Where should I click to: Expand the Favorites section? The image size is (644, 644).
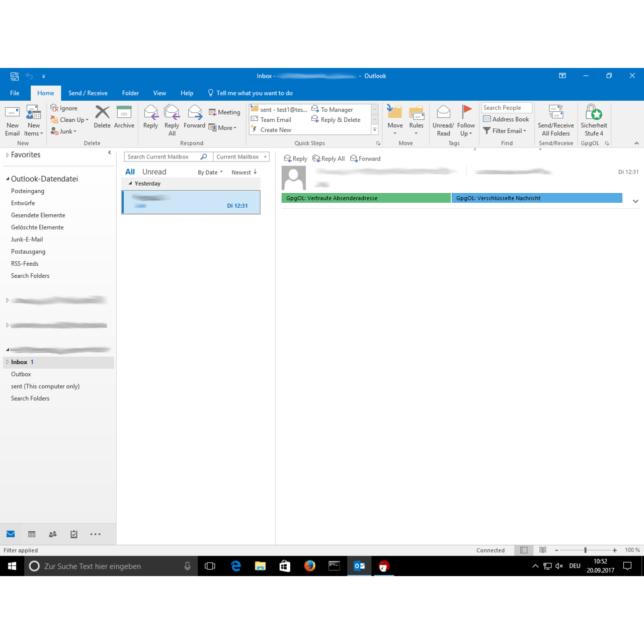coord(8,155)
